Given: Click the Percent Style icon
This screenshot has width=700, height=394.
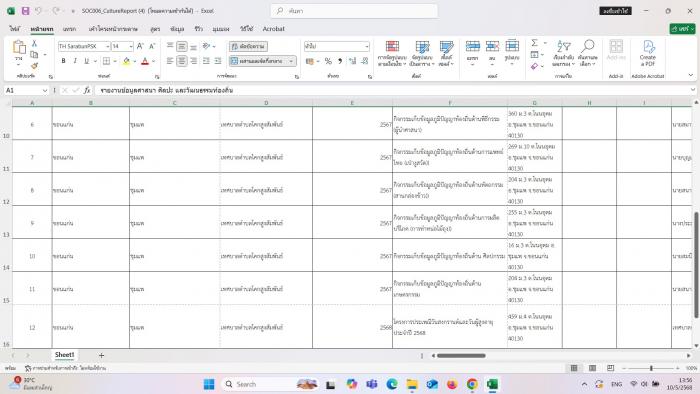Looking at the screenshot, I should click(x=328, y=61).
